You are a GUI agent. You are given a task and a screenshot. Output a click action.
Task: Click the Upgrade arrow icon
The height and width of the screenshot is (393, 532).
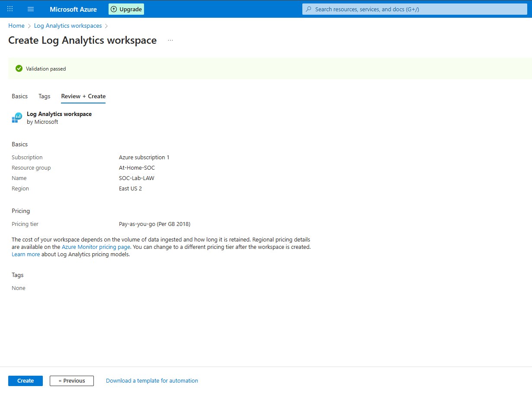coord(114,9)
